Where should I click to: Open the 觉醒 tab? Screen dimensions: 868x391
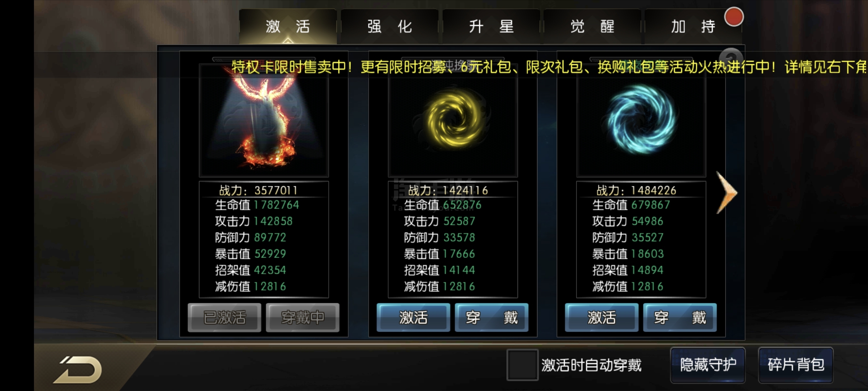click(592, 26)
